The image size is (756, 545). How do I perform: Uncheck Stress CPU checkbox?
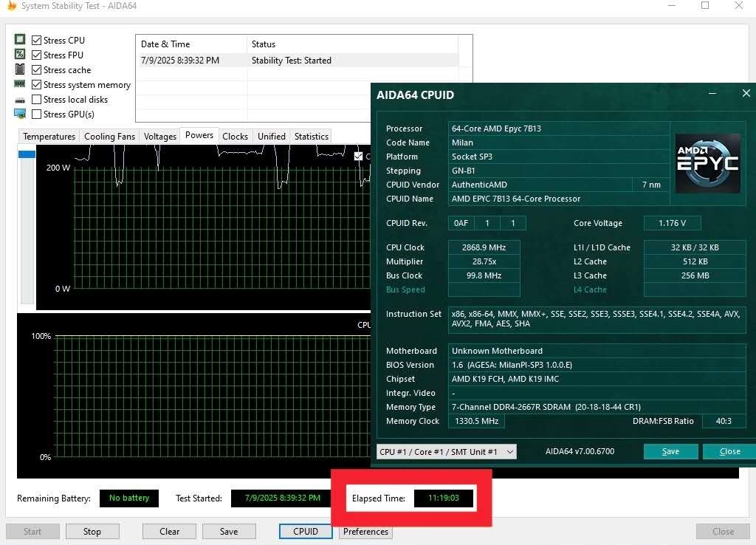[x=36, y=40]
